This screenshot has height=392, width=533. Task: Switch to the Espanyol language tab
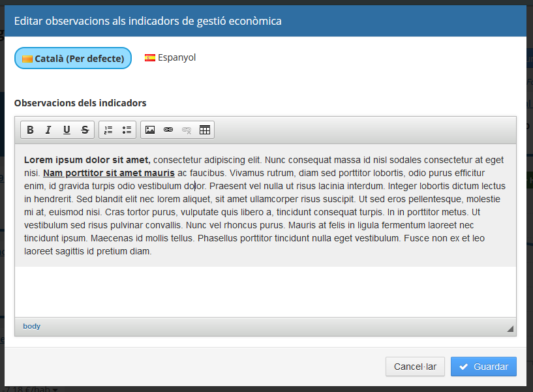coord(170,57)
